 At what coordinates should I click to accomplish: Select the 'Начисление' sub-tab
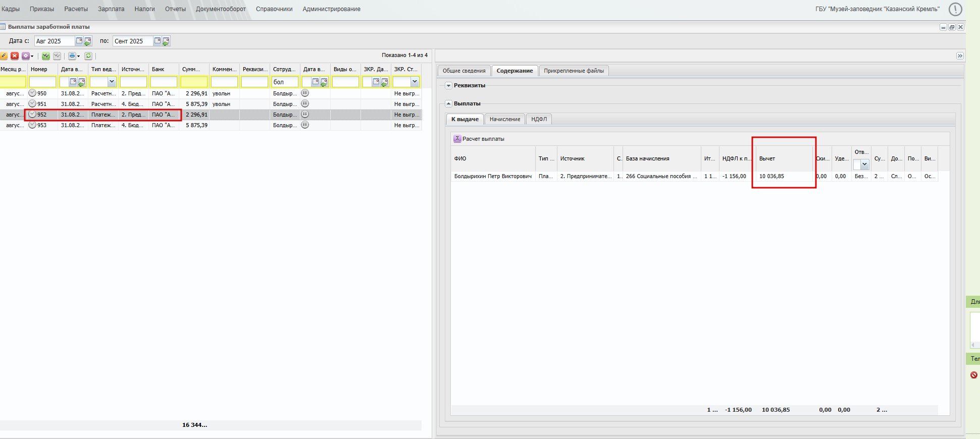pyautogui.click(x=505, y=119)
